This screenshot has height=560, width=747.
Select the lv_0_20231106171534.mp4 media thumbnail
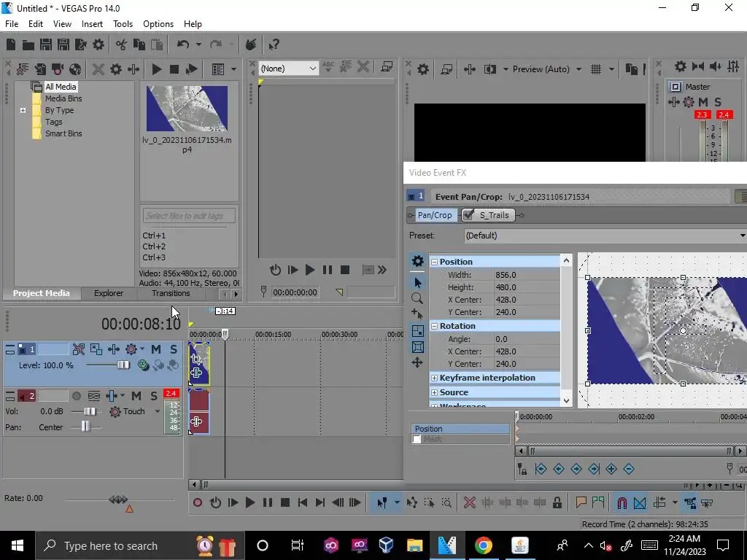tap(187, 109)
